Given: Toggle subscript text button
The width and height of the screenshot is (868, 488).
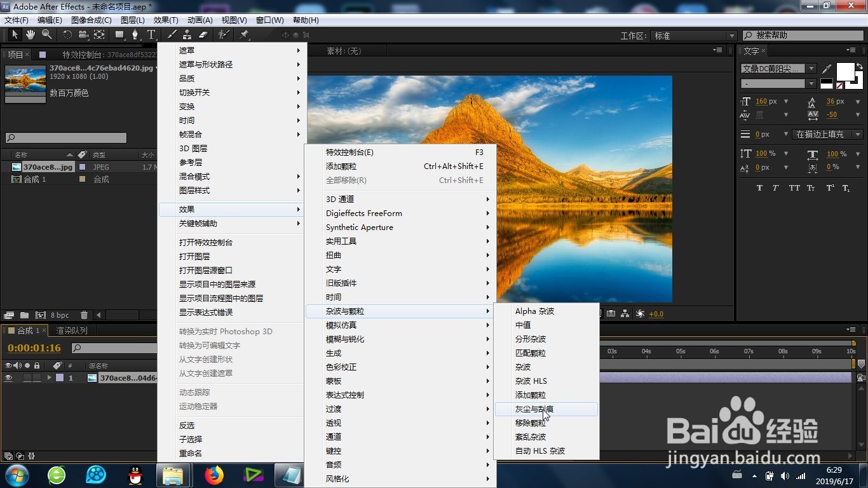Looking at the screenshot, I should pyautogui.click(x=846, y=188).
